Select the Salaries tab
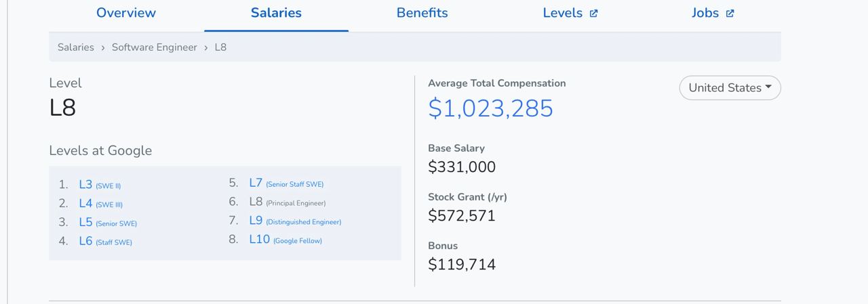 tap(276, 13)
